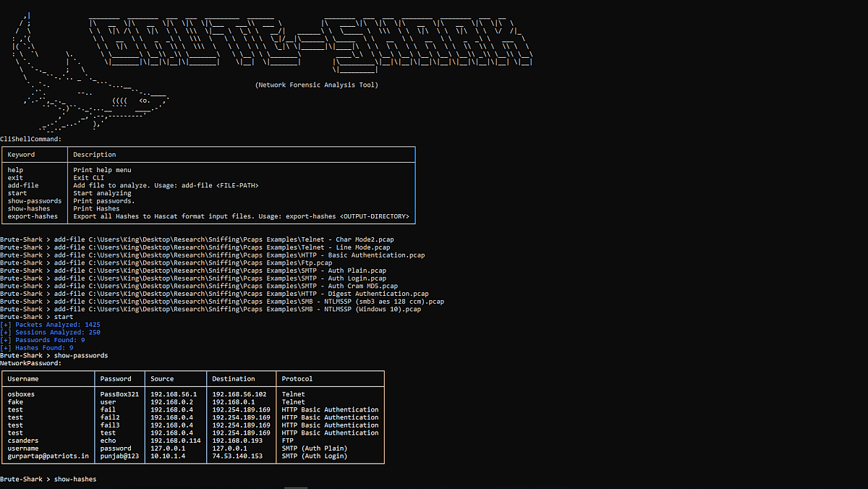This screenshot has width=868, height=489.
Task: Select the "192.168.0.114" source cell
Action: click(176, 441)
